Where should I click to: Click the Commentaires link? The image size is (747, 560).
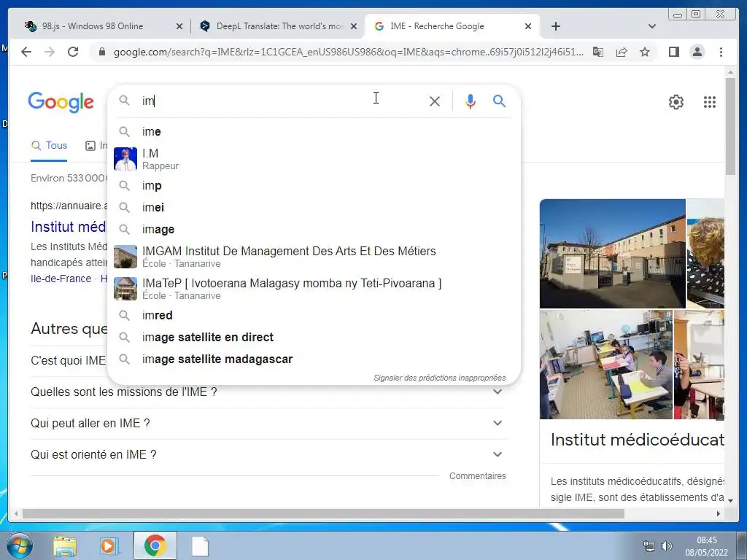click(477, 475)
